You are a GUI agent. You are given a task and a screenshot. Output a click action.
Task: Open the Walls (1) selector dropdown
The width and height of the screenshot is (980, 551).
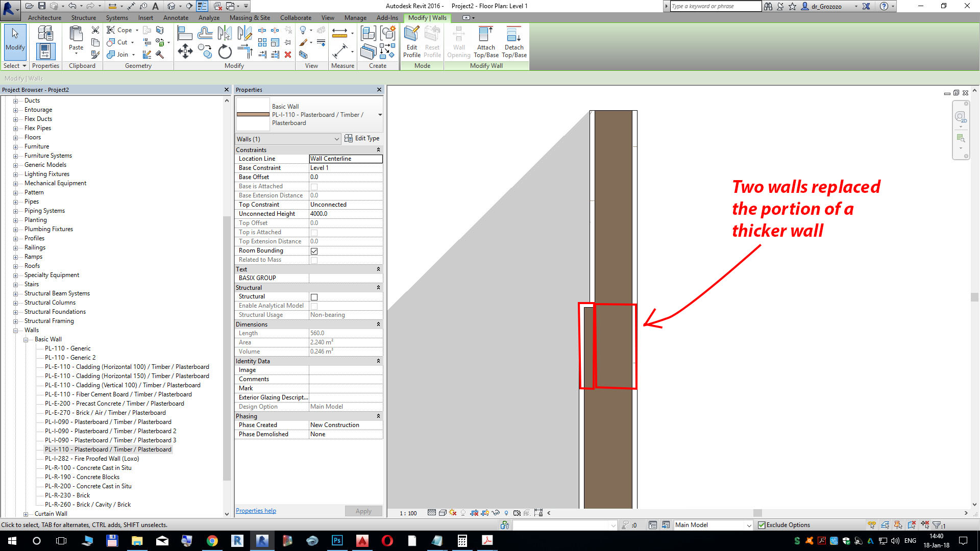[x=336, y=138]
